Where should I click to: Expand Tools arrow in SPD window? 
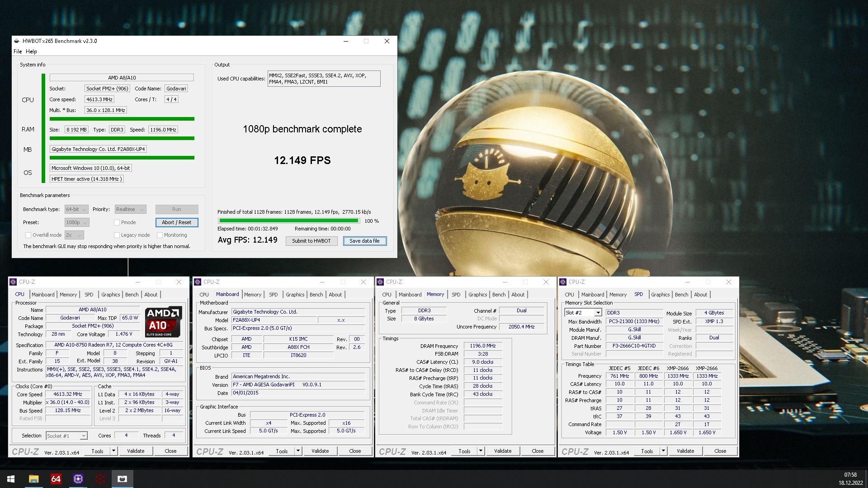pyautogui.click(x=663, y=451)
